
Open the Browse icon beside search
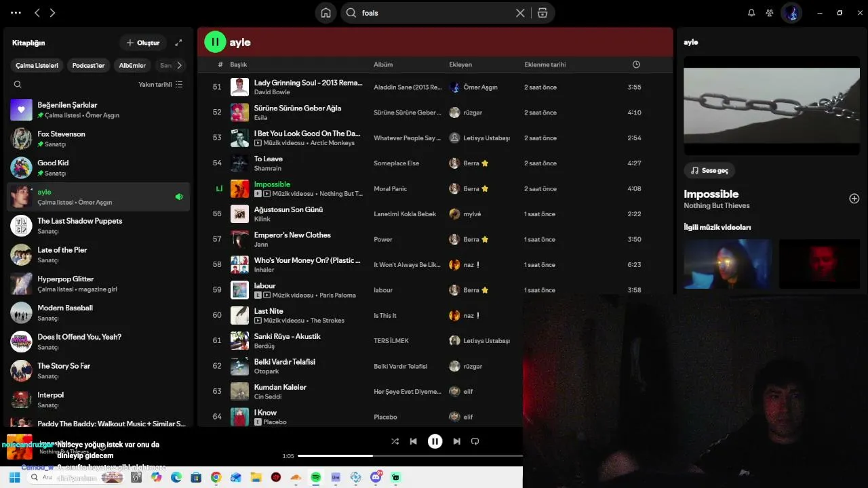[542, 13]
